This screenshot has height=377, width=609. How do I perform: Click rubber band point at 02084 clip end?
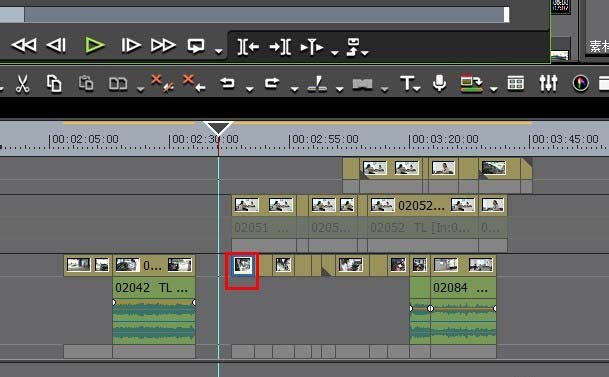pyautogui.click(x=495, y=309)
